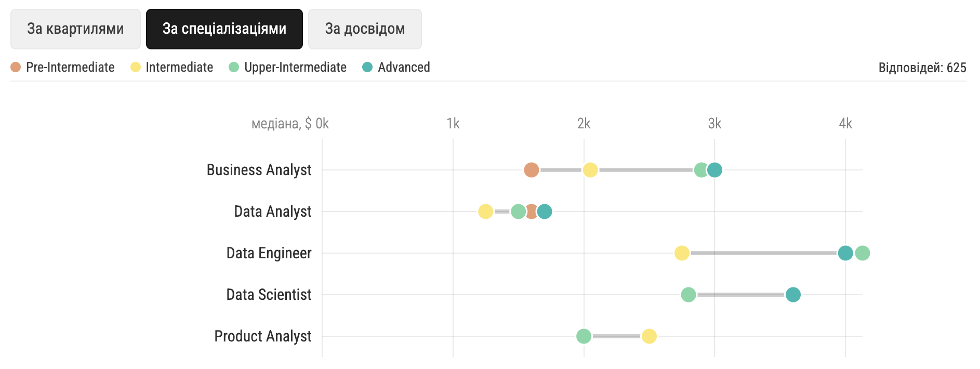Click the green Upper-Intermediate dot for Product Analyst
980x369 pixels.
[584, 336]
